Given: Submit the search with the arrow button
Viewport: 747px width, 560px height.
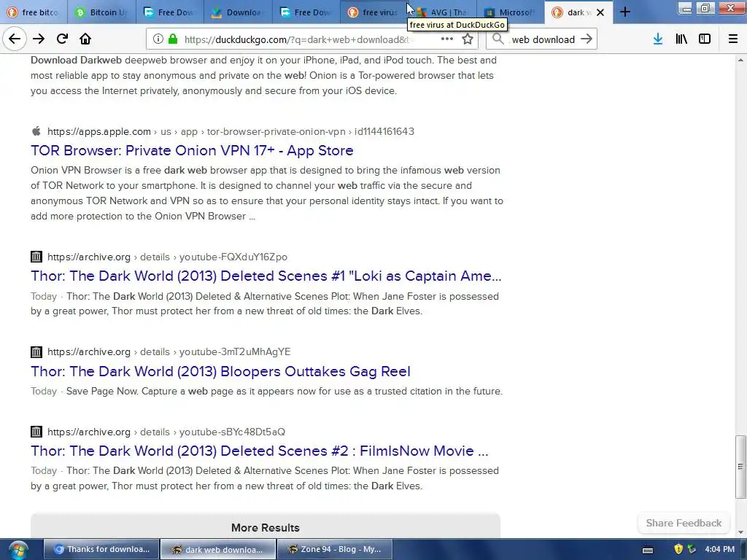Looking at the screenshot, I should [587, 39].
